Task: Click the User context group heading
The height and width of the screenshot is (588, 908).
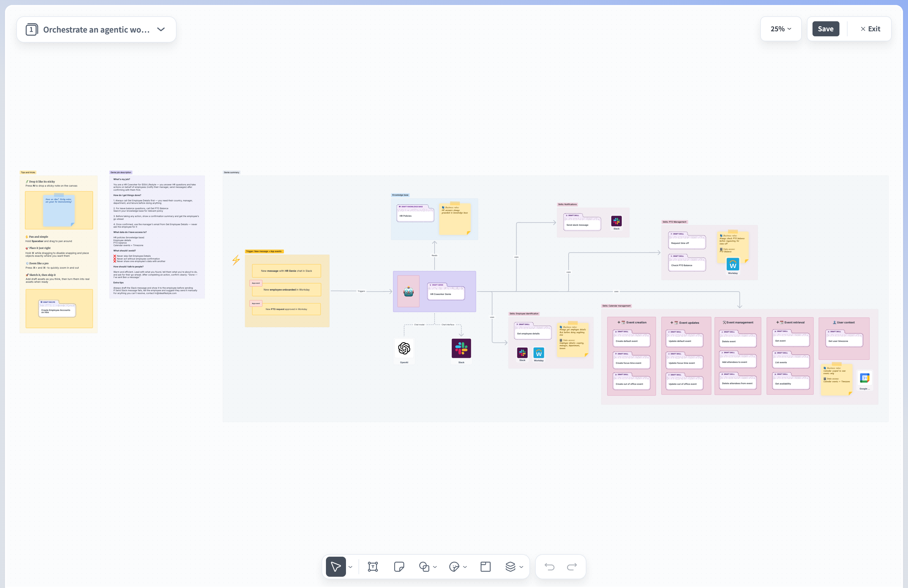Action: click(844, 322)
